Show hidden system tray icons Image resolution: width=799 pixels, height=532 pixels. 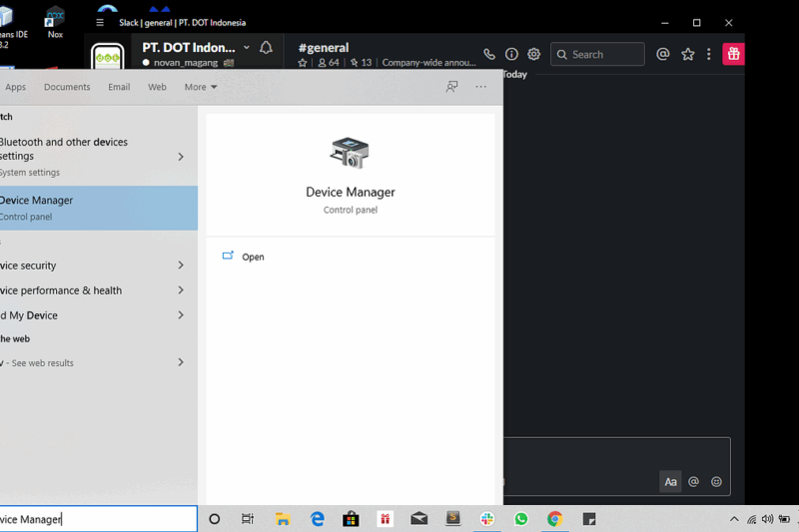pos(734,519)
